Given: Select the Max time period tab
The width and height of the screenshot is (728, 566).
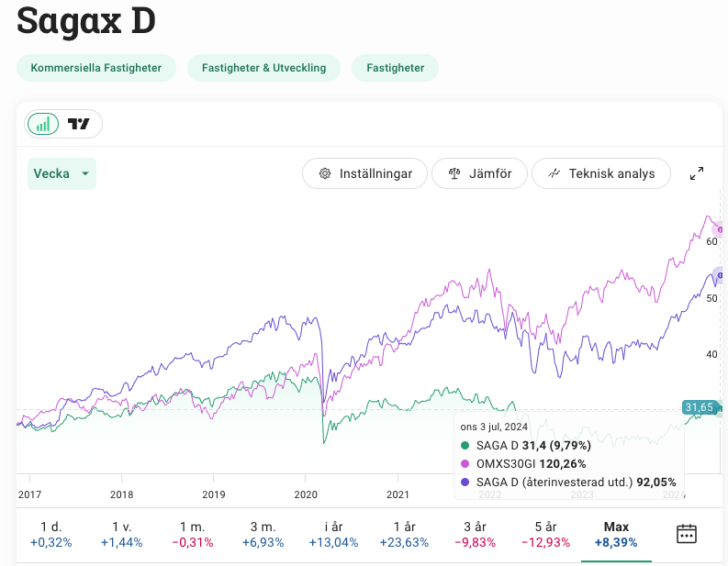Looking at the screenshot, I should point(616,534).
